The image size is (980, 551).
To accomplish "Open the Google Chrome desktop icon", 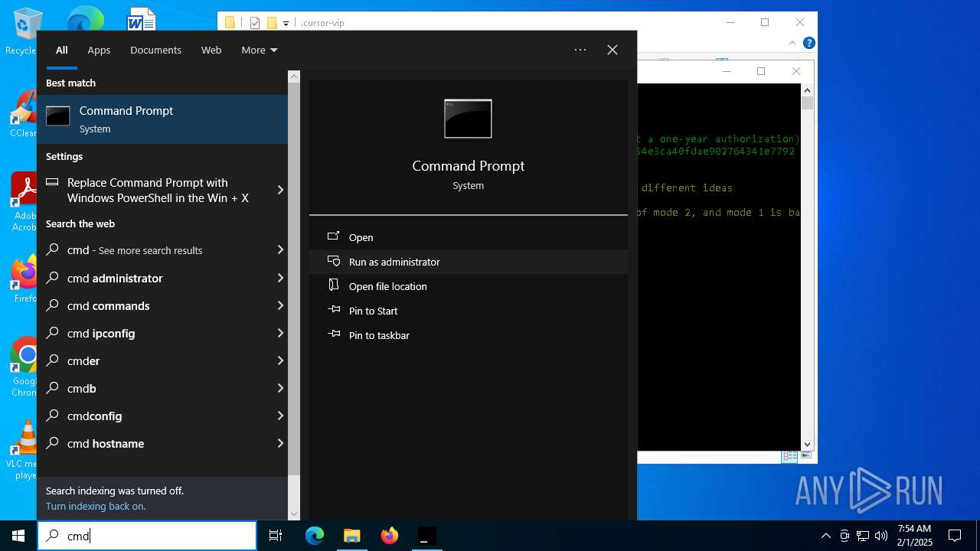I will click(x=23, y=367).
